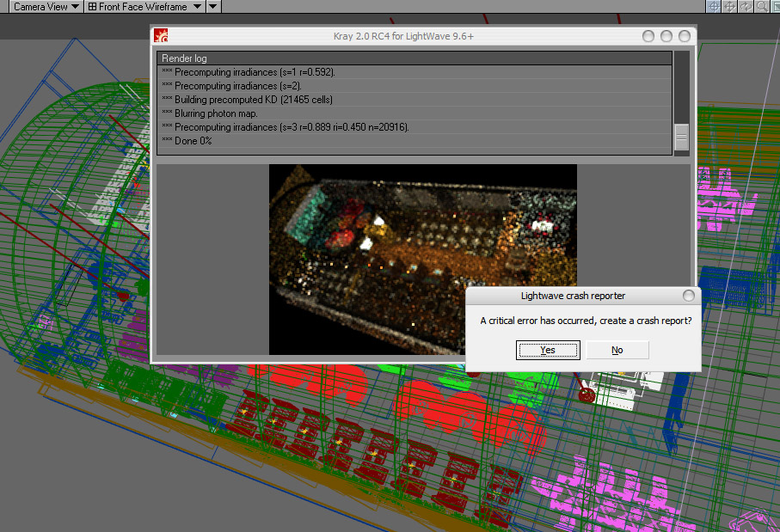This screenshot has height=532, width=780.
Task: Open the Camera View dropdown
Action: point(46,7)
